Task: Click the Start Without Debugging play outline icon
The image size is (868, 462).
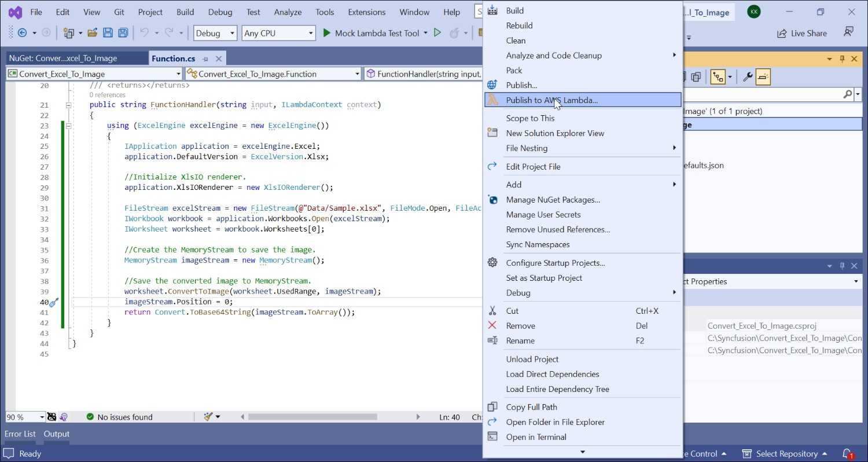Action: pos(437,33)
